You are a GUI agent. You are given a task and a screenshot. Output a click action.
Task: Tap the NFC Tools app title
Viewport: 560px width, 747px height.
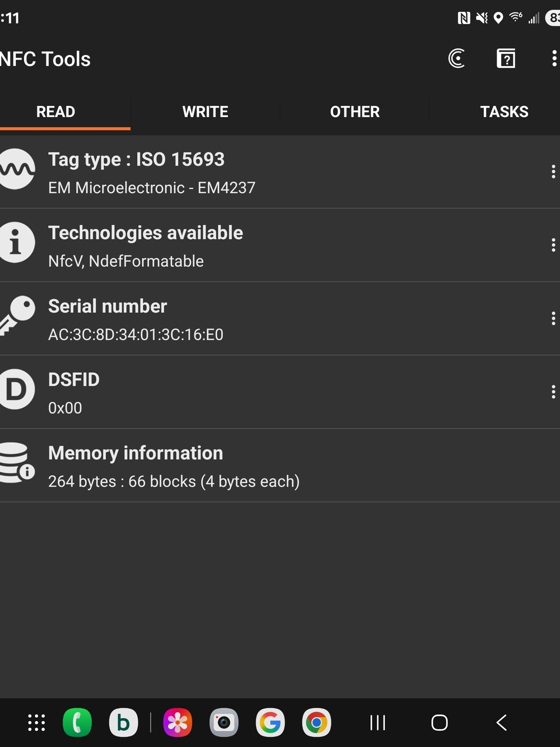45,59
